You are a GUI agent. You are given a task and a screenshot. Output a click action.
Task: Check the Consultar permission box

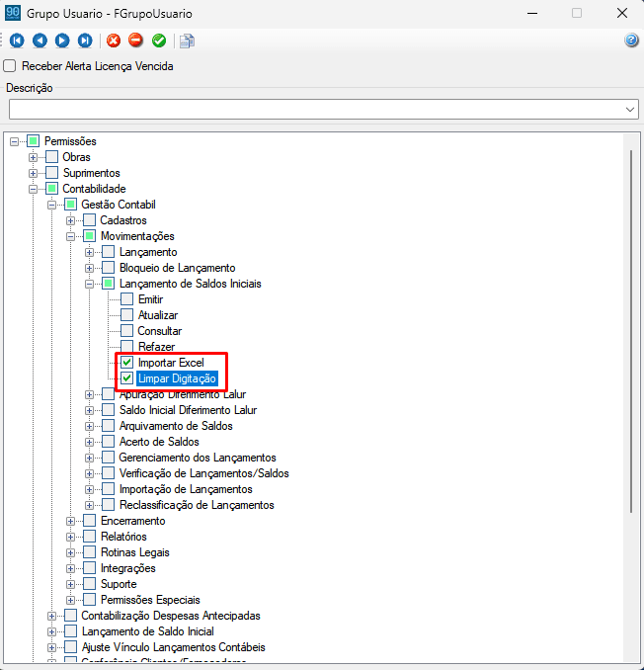pos(126,331)
